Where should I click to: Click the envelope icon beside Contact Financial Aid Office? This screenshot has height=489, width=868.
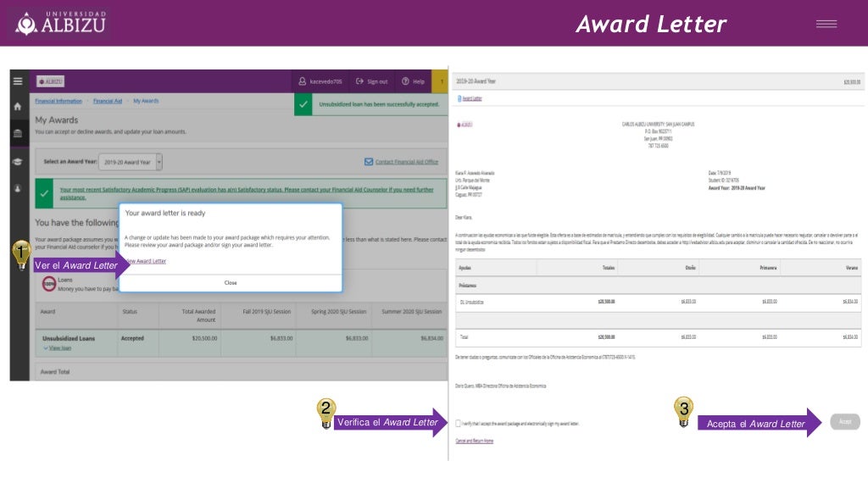click(x=369, y=162)
